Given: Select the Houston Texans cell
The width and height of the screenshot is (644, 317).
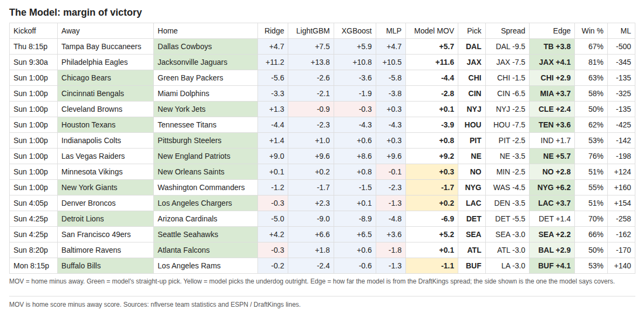Looking at the screenshot, I should click(106, 124).
